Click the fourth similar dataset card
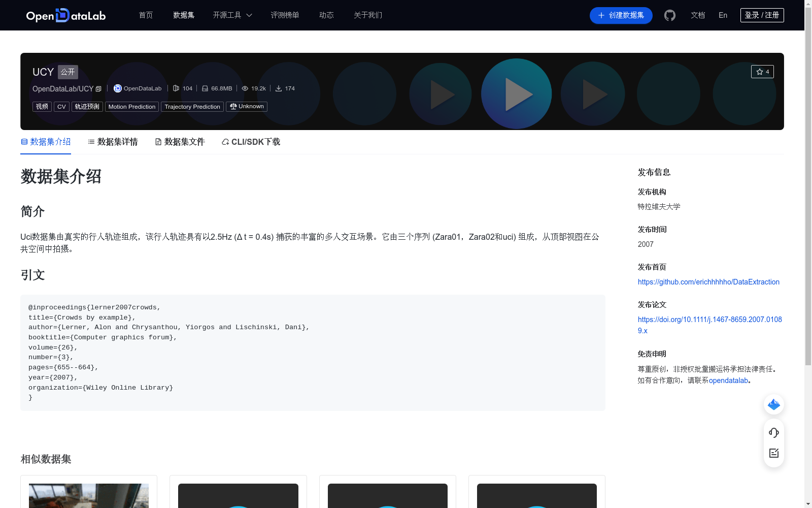The height and width of the screenshot is (508, 812). coord(537,492)
